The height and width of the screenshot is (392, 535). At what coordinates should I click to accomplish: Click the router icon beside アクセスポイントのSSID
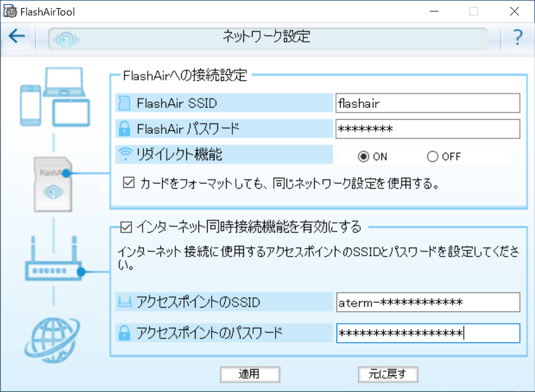click(125, 302)
